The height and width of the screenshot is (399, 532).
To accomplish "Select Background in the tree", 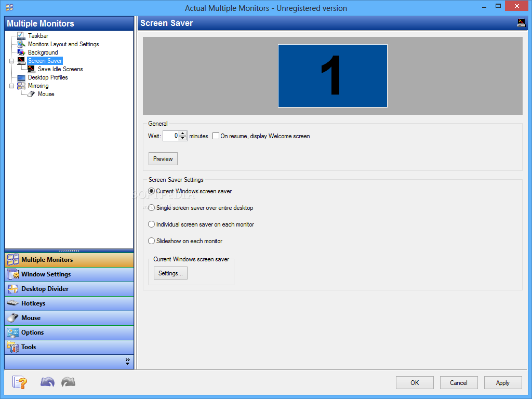I will click(43, 52).
